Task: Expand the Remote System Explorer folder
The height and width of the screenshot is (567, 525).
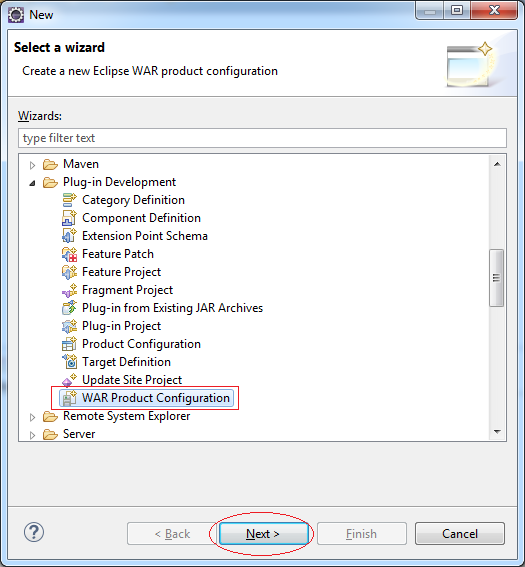Action: pyautogui.click(x=33, y=417)
